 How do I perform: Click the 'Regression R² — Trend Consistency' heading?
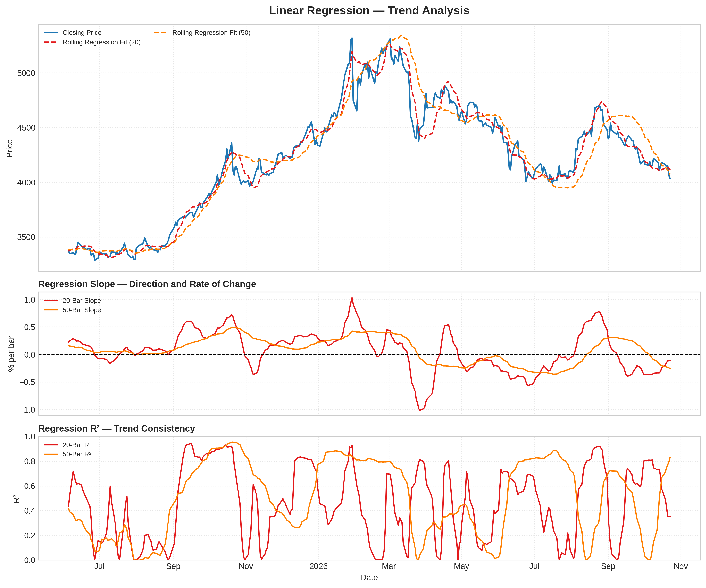coord(117,429)
